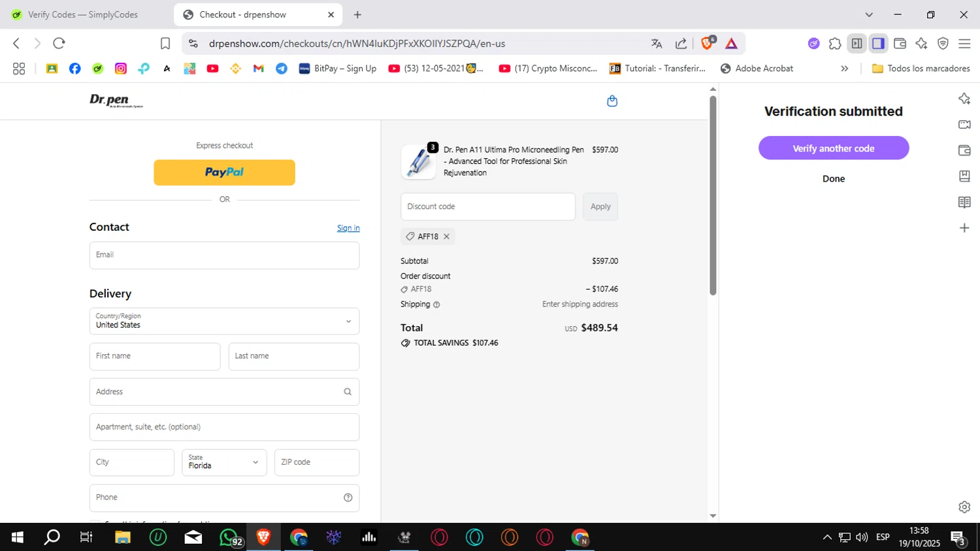Open YouTube bookmark icon
Image resolution: width=980 pixels, height=551 pixels.
click(x=212, y=68)
